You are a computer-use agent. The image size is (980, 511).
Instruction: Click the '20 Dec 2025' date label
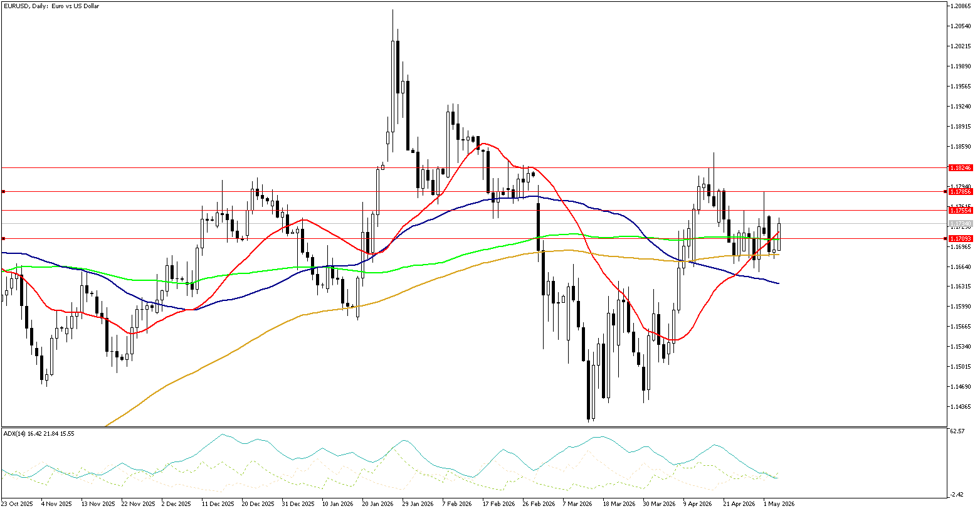257,503
